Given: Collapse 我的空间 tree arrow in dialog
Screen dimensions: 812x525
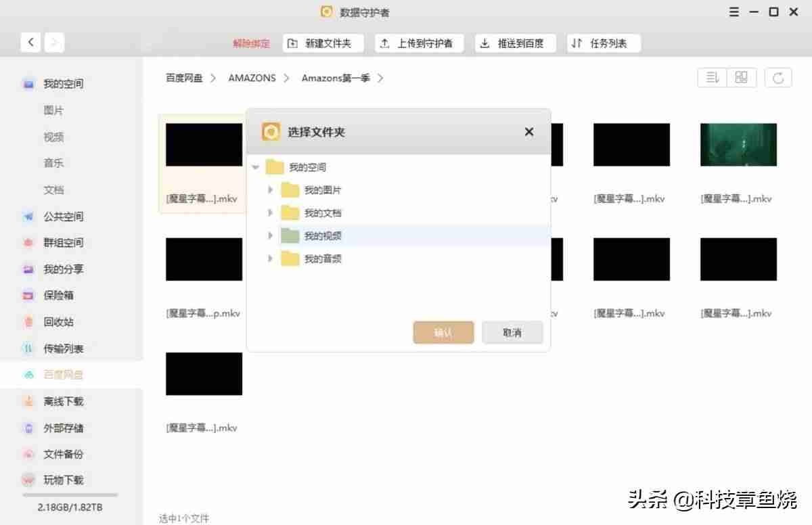Looking at the screenshot, I should pyautogui.click(x=256, y=167).
